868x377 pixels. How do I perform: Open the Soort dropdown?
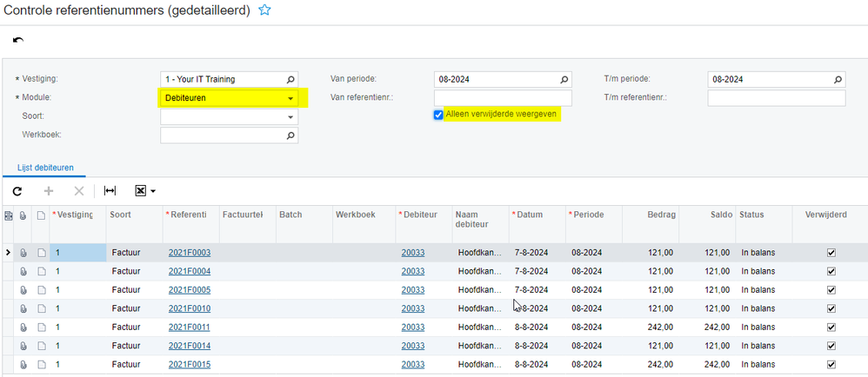230,116
